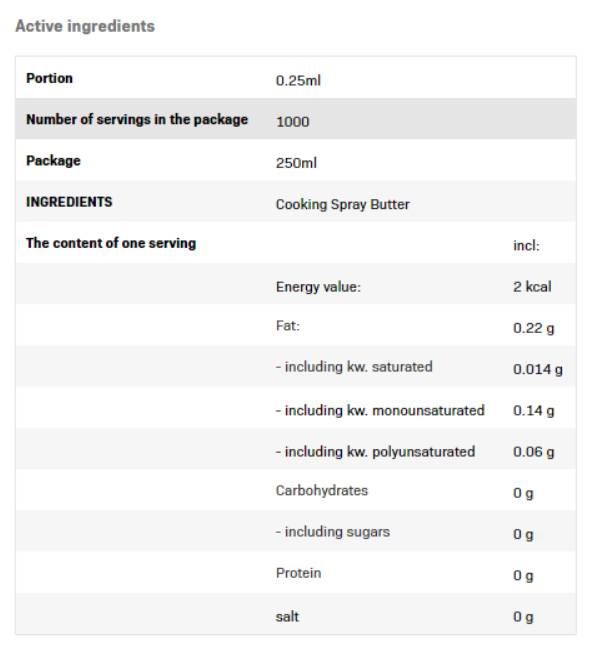Screen dimensions: 593x651
Task: Select the Fat row label
Action: pyautogui.click(x=287, y=326)
